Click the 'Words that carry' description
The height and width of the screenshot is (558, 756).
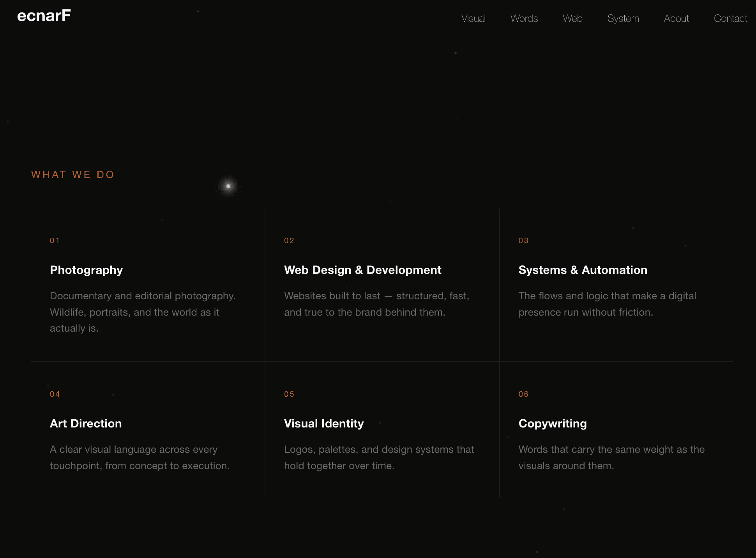(x=611, y=457)
